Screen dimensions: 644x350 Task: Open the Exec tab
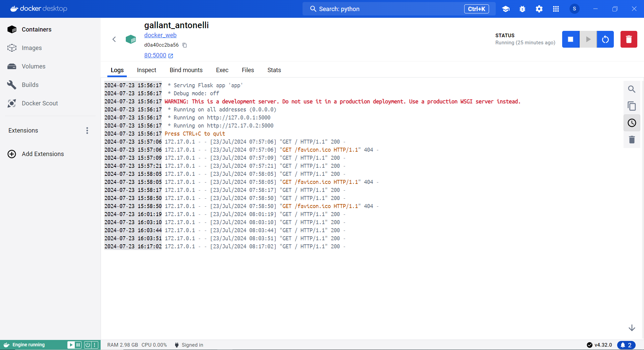[x=222, y=70]
